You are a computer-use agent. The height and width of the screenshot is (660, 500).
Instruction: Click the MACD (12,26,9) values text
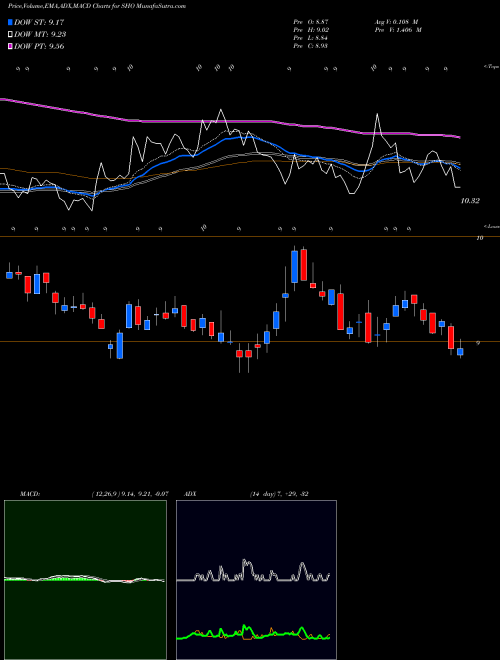[x=130, y=494]
